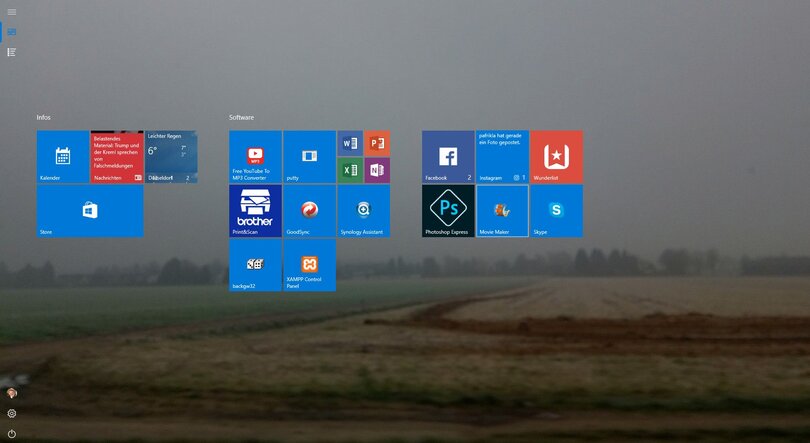
Task: Open Photoshop Express tile
Action: tap(448, 211)
